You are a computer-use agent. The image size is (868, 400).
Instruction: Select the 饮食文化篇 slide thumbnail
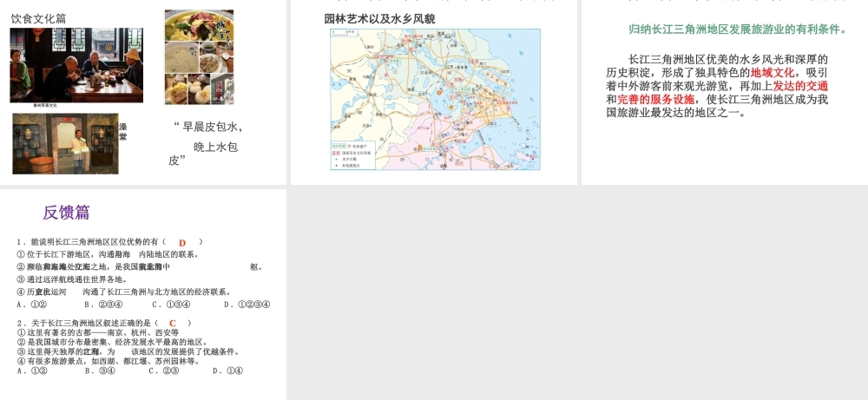coord(143,92)
